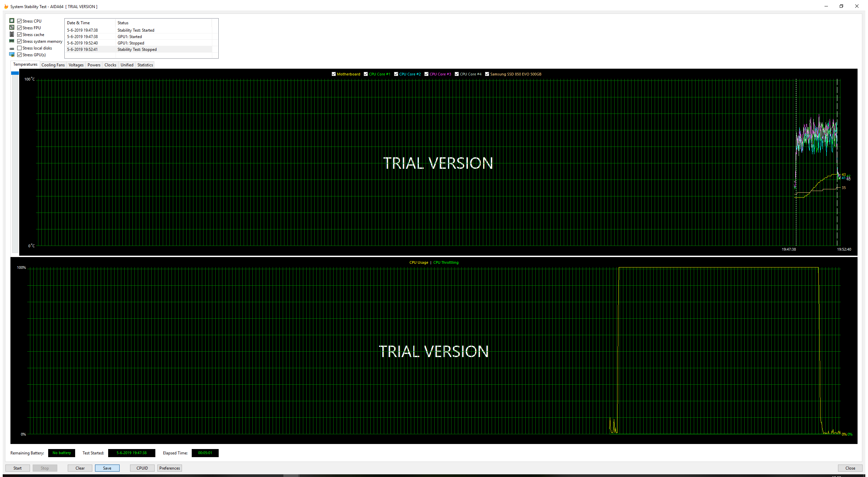The height and width of the screenshot is (477, 868).
Task: Open the Statistics tab
Action: click(x=145, y=65)
